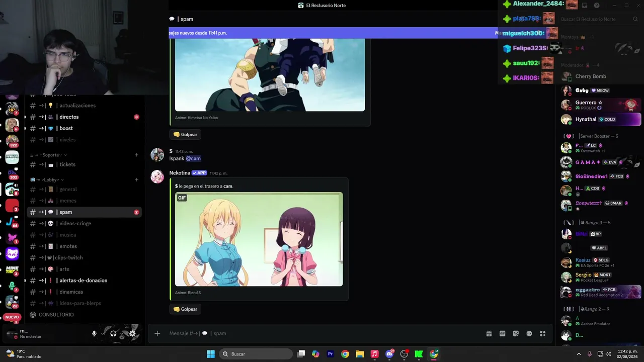Image resolution: width=644 pixels, height=362 pixels.
Task: Expand the system tray hidden icons chevron
Action: point(579,354)
